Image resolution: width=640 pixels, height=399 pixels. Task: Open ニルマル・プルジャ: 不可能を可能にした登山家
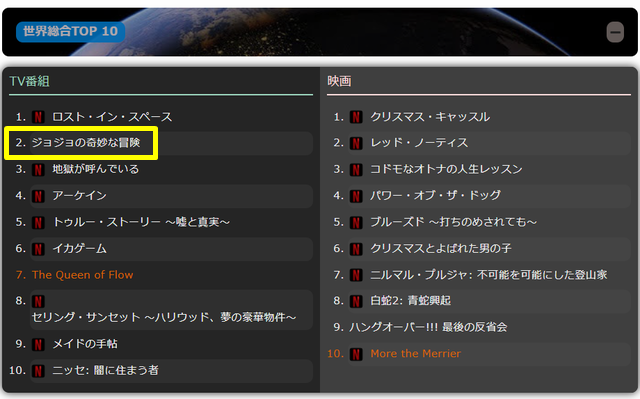tap(489, 275)
